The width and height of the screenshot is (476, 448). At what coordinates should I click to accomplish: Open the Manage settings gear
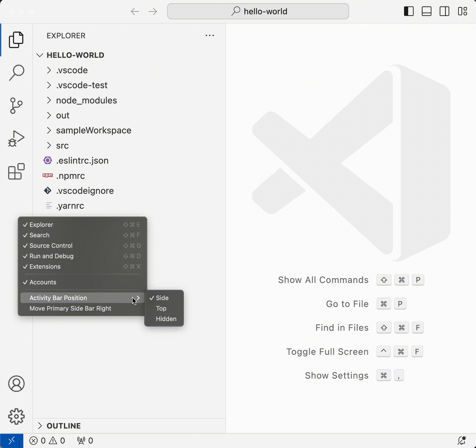(16, 417)
